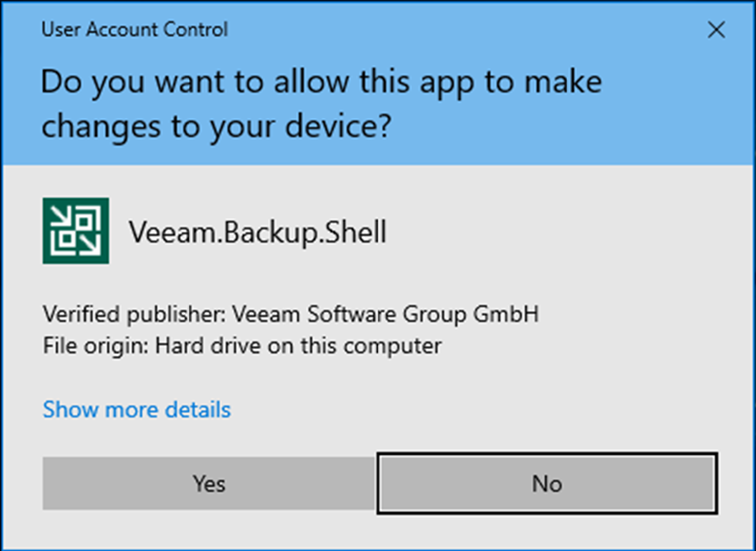
Task: Click the File origin line
Action: point(242,346)
